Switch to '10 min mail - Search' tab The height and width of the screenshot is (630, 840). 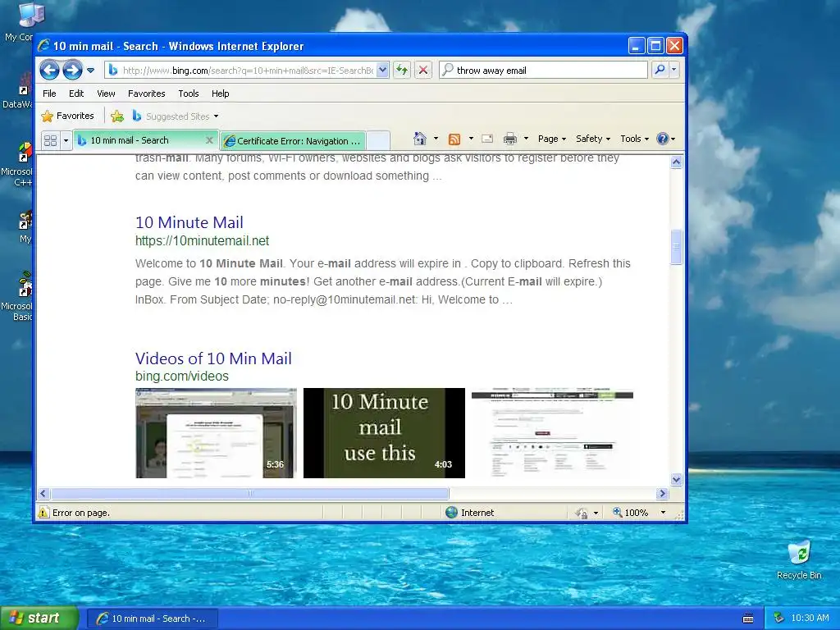[x=138, y=140]
